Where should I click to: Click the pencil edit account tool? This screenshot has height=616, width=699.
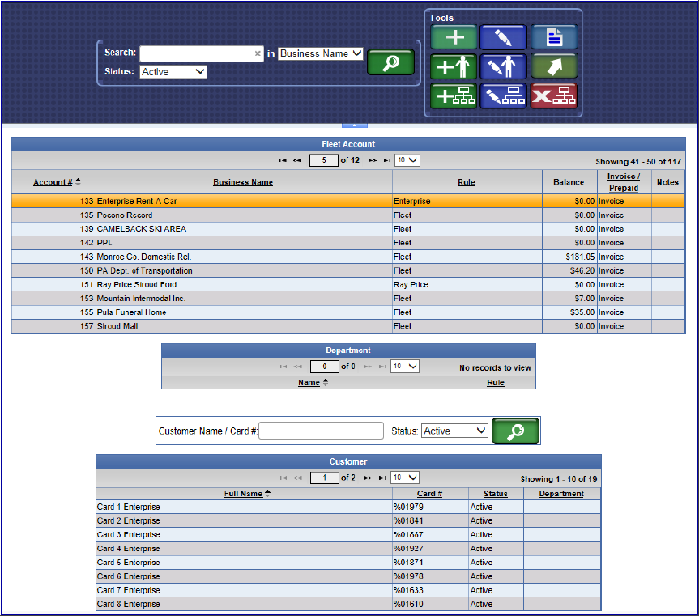coord(503,37)
